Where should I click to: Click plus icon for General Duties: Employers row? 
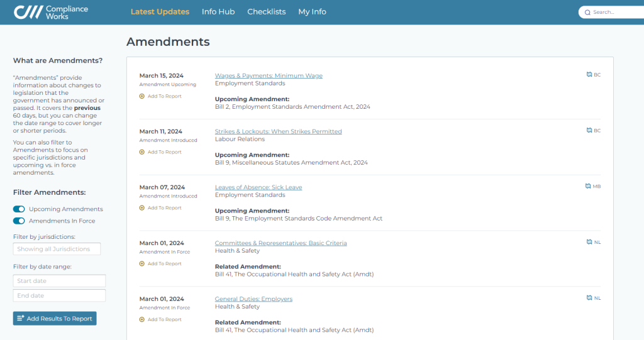[x=142, y=319]
